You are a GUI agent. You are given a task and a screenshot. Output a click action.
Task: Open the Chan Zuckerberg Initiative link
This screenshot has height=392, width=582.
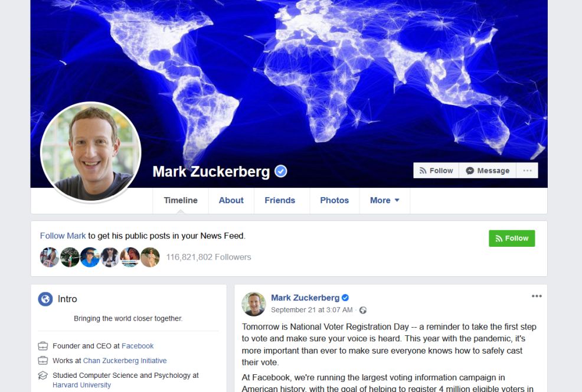click(125, 361)
